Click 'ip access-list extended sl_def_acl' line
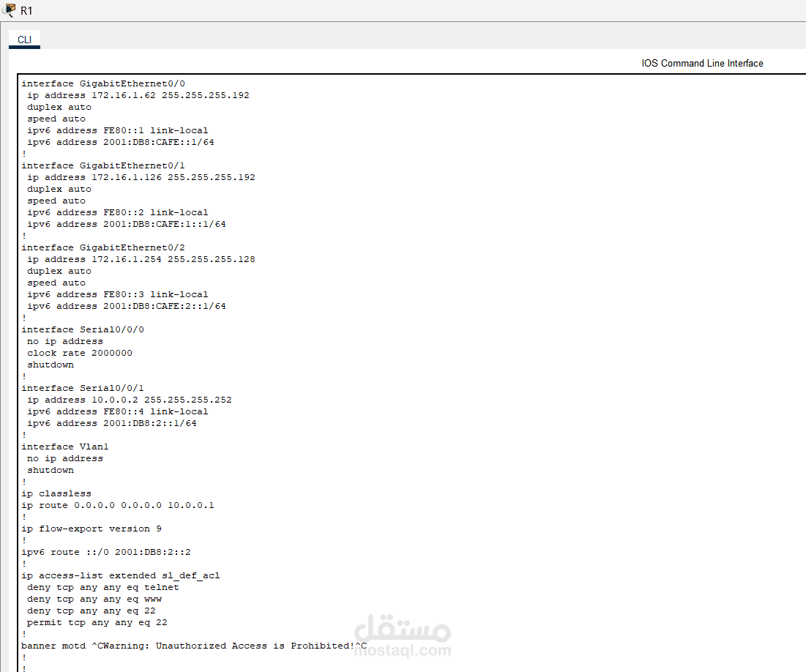Image resolution: width=806 pixels, height=672 pixels. pos(121,576)
